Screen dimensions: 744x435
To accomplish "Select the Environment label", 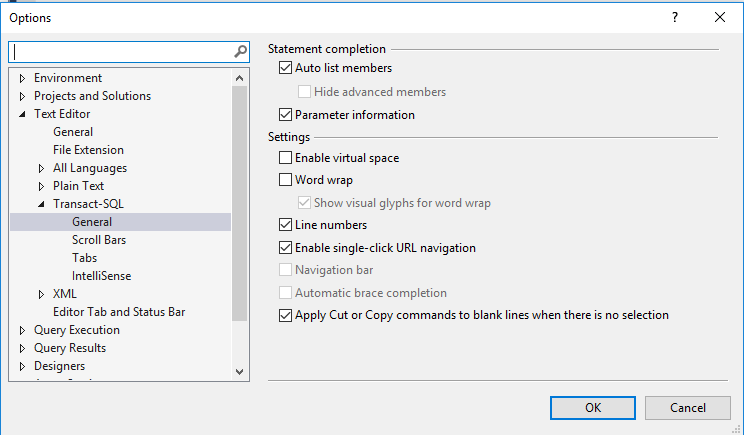I will click(x=68, y=78).
